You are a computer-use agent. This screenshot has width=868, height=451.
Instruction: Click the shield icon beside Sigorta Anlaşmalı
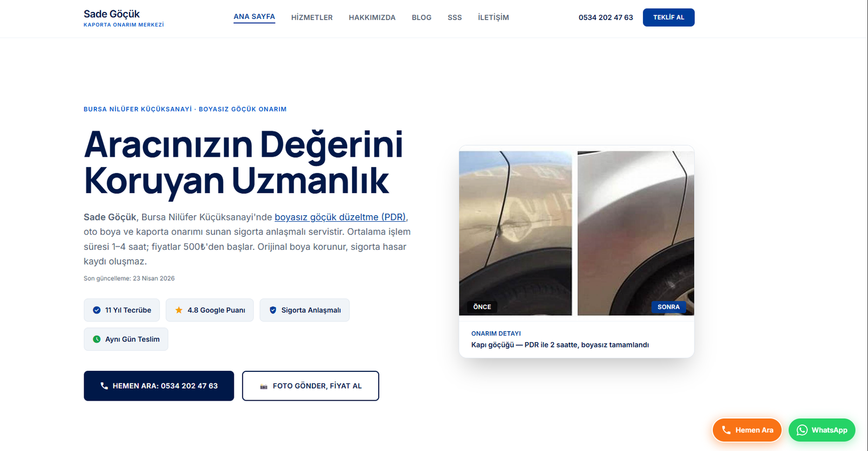[x=273, y=310]
